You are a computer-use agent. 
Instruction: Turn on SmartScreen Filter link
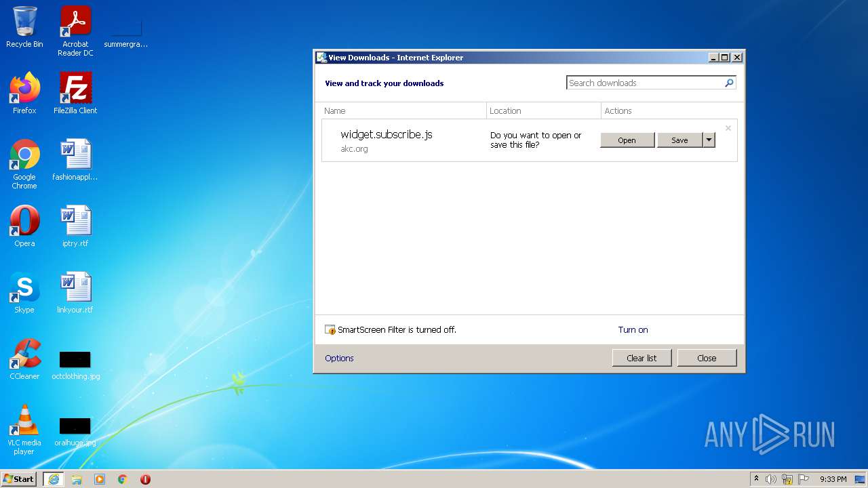click(x=633, y=330)
